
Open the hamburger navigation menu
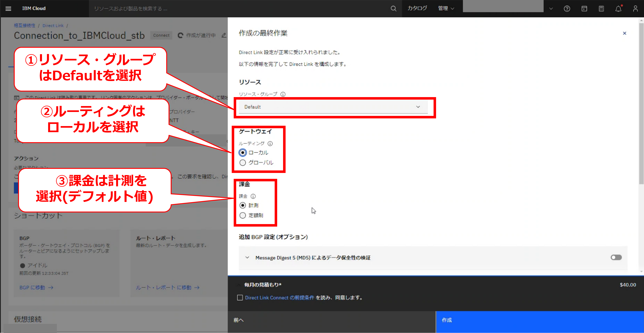[x=8, y=8]
